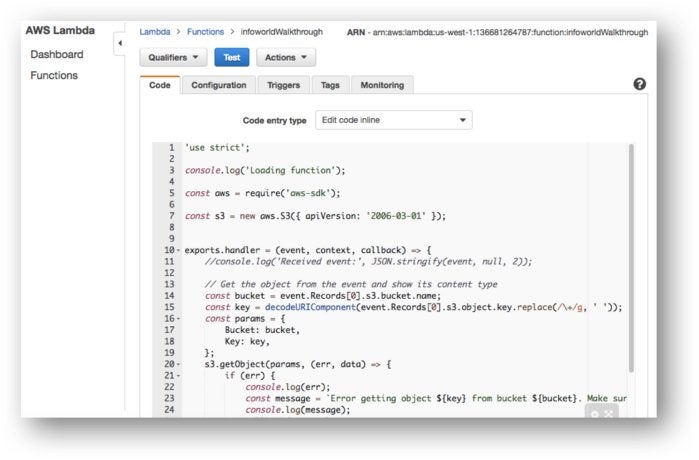The image size is (699, 460).
Task: Open the Actions dropdown menu
Action: click(286, 58)
